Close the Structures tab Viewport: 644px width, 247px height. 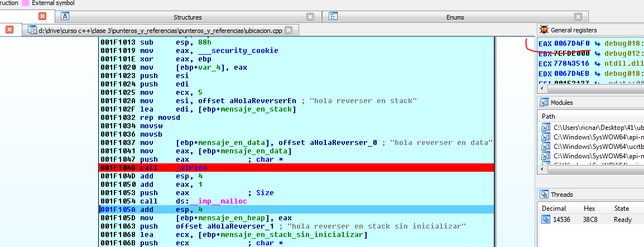tap(311, 17)
